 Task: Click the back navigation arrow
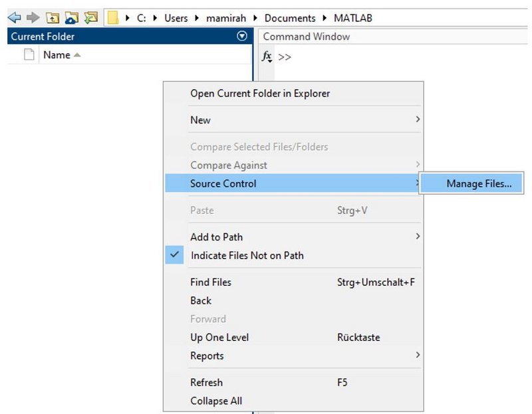(x=14, y=18)
